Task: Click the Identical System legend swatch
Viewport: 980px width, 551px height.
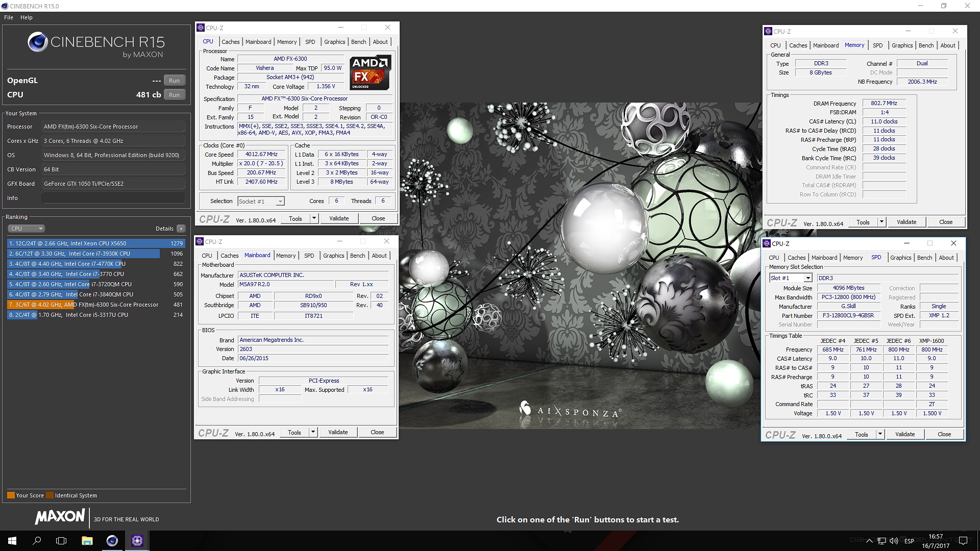Action: click(x=50, y=495)
